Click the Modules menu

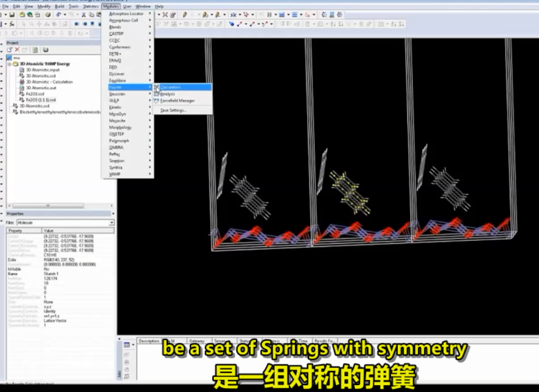111,6
